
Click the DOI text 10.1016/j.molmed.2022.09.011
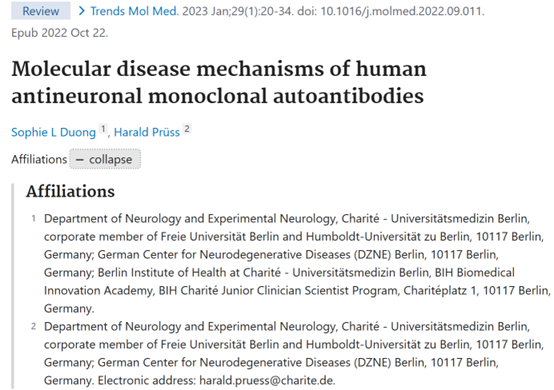point(402,11)
